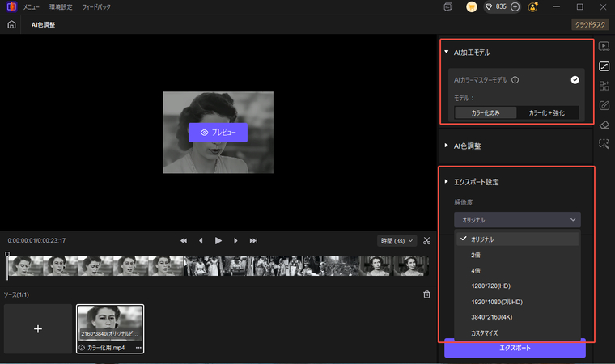Delete source with the trash icon
The width and height of the screenshot is (615, 364).
426,294
